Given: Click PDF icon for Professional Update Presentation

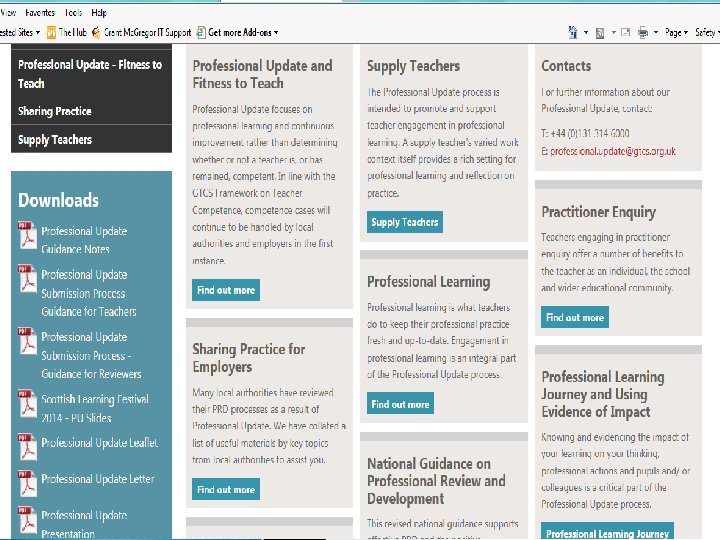Looking at the screenshot, I should (x=28, y=519).
